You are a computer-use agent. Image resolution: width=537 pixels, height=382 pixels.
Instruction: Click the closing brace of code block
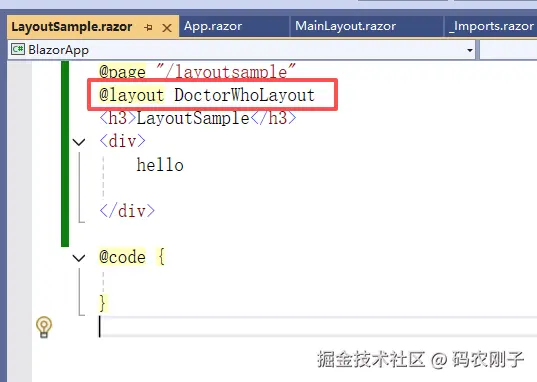tap(103, 303)
